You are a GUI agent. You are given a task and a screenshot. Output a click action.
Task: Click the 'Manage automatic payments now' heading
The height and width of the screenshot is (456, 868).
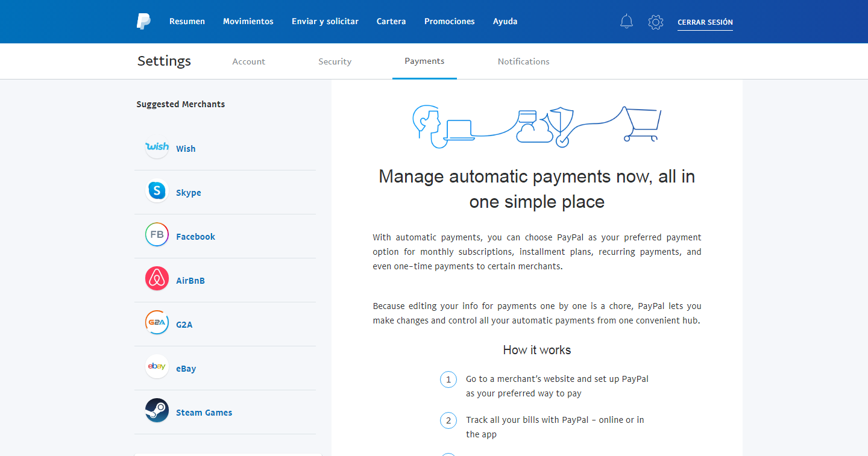click(x=537, y=189)
